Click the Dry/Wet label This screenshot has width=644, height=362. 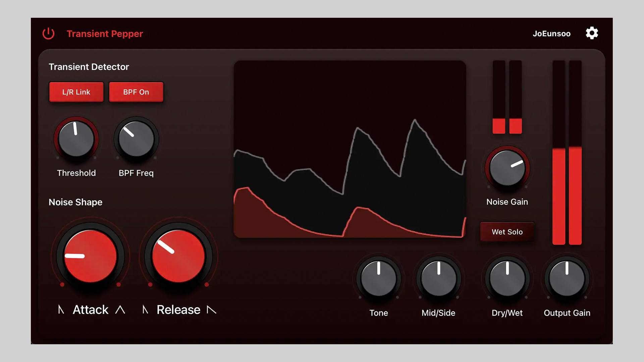click(x=507, y=313)
